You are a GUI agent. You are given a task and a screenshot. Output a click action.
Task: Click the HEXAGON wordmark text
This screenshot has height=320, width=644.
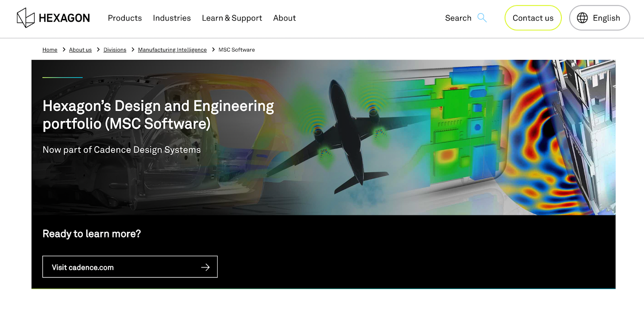pyautogui.click(x=64, y=18)
